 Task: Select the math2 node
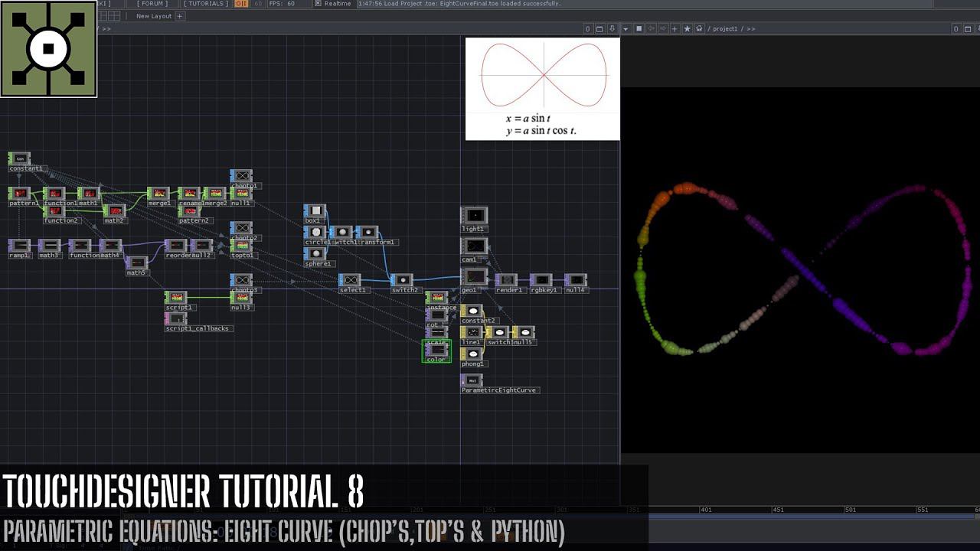(114, 210)
